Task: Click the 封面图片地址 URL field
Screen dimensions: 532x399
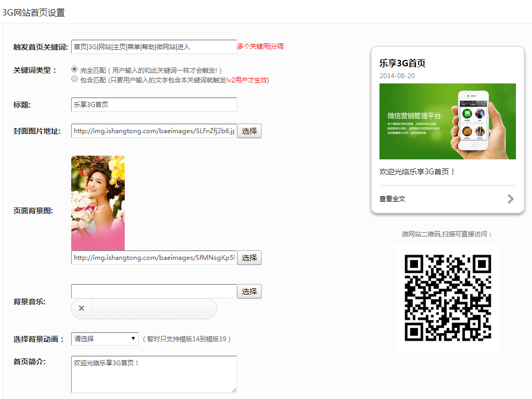Action: tap(154, 131)
